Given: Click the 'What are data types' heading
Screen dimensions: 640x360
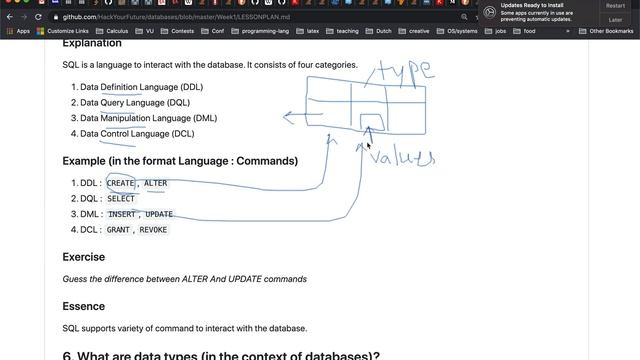Looking at the screenshot, I should point(221,355).
